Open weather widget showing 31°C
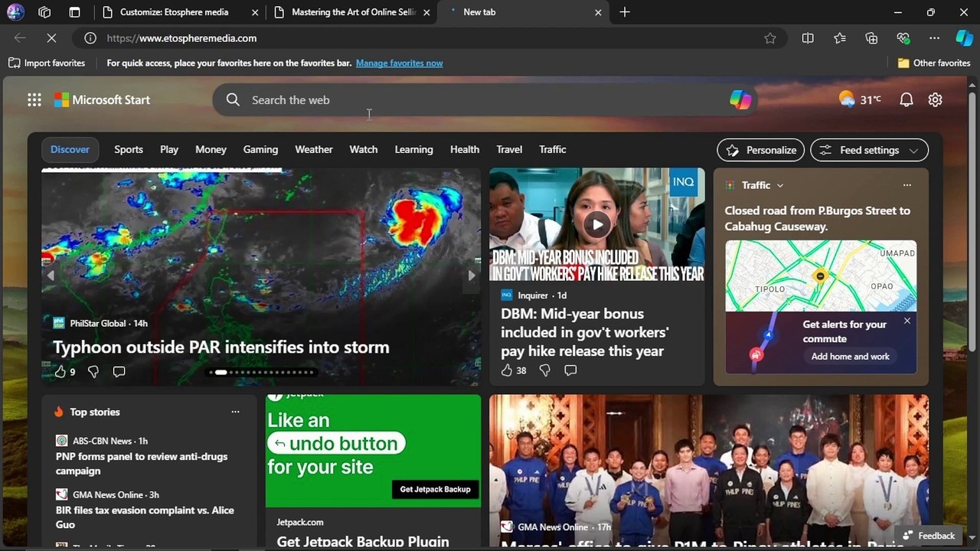 pos(860,99)
